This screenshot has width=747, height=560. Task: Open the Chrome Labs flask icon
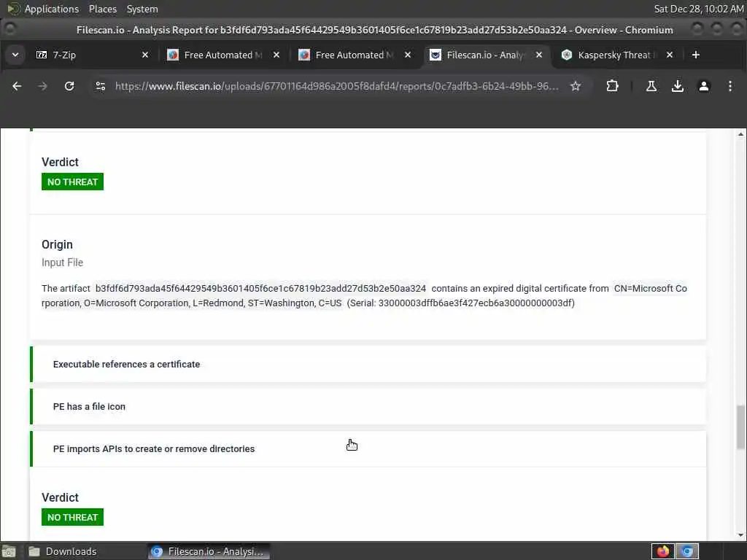tap(651, 86)
